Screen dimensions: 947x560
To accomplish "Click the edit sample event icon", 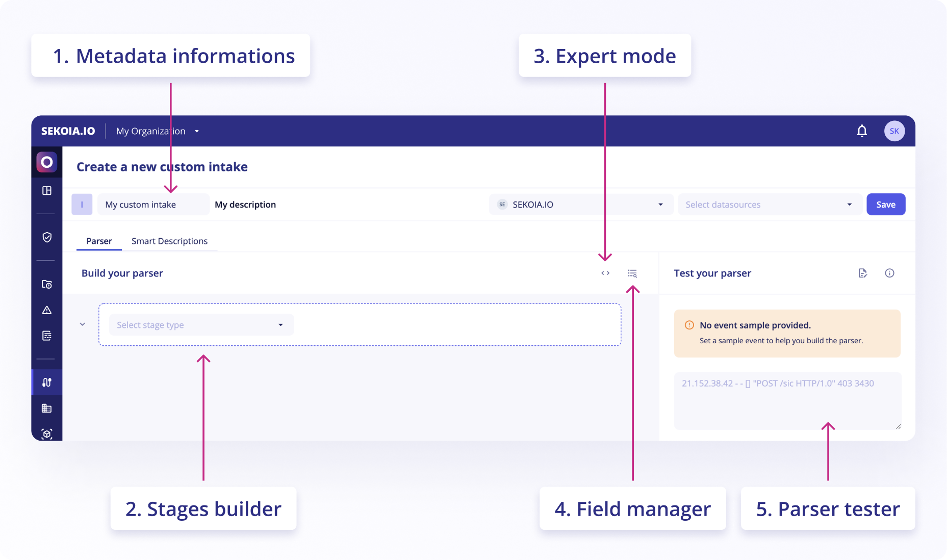I will [863, 273].
